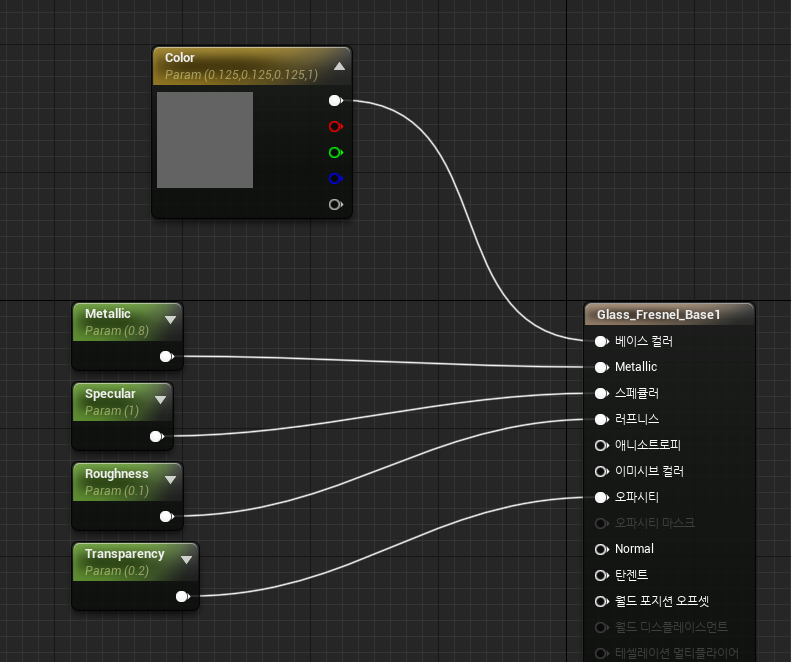Click the 스페큘러 label
Screen dimensions: 791x662
(x=637, y=394)
